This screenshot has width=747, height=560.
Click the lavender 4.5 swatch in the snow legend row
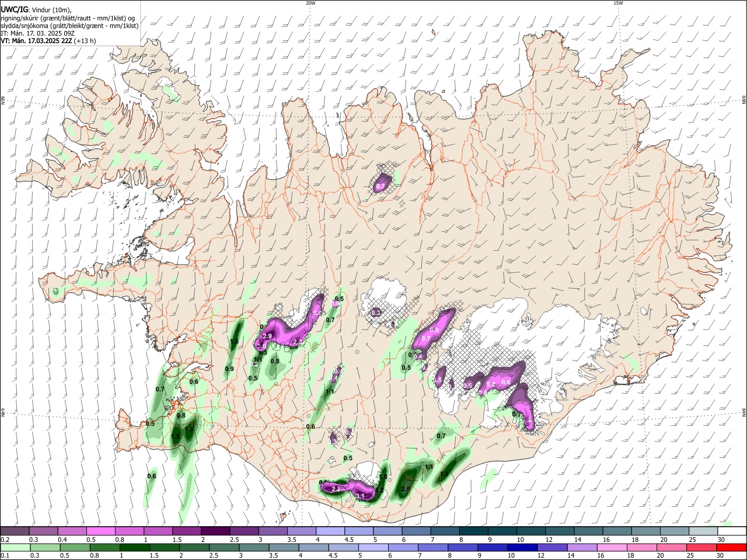[359, 531]
